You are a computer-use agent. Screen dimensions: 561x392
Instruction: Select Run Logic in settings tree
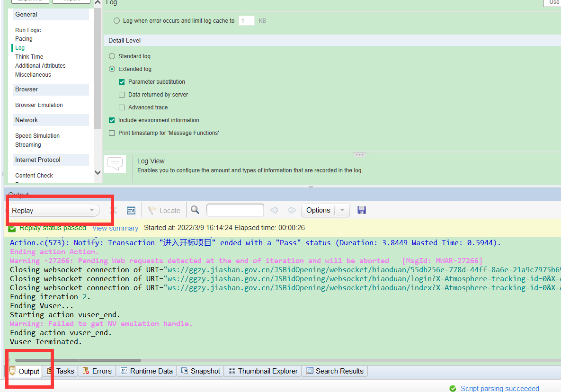tap(28, 30)
